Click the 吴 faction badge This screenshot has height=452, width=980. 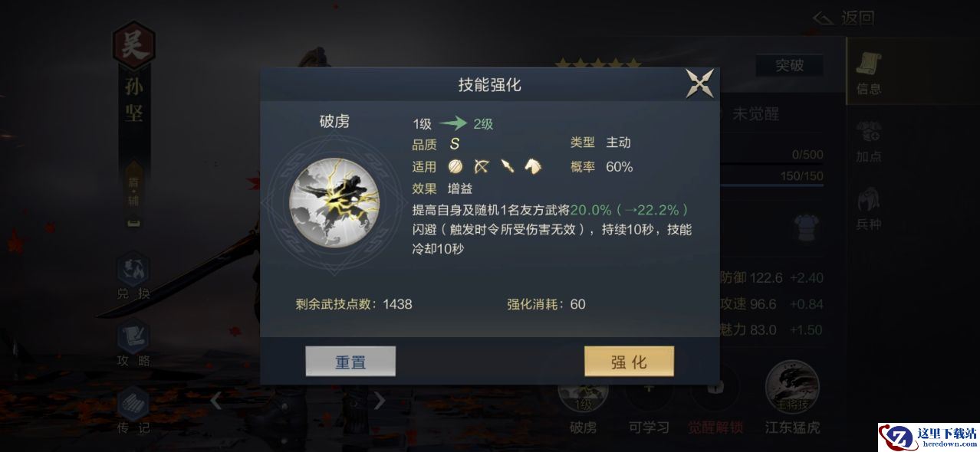[134, 45]
